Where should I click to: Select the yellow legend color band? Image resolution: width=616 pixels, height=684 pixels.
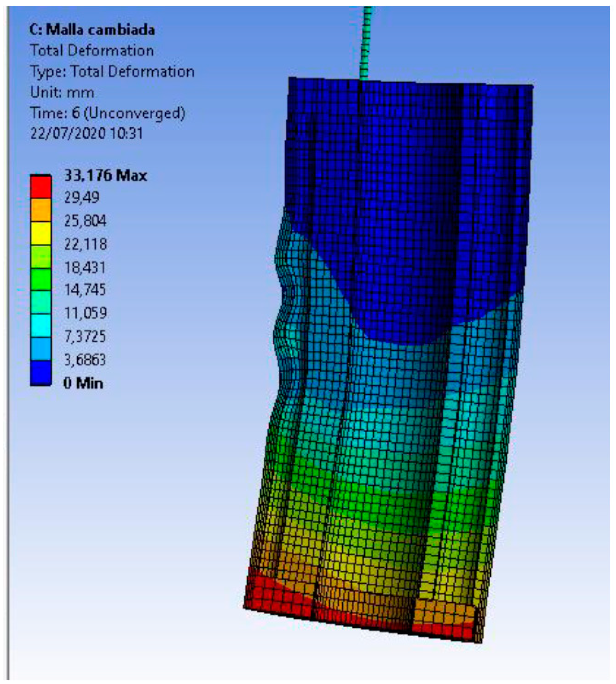(41, 233)
